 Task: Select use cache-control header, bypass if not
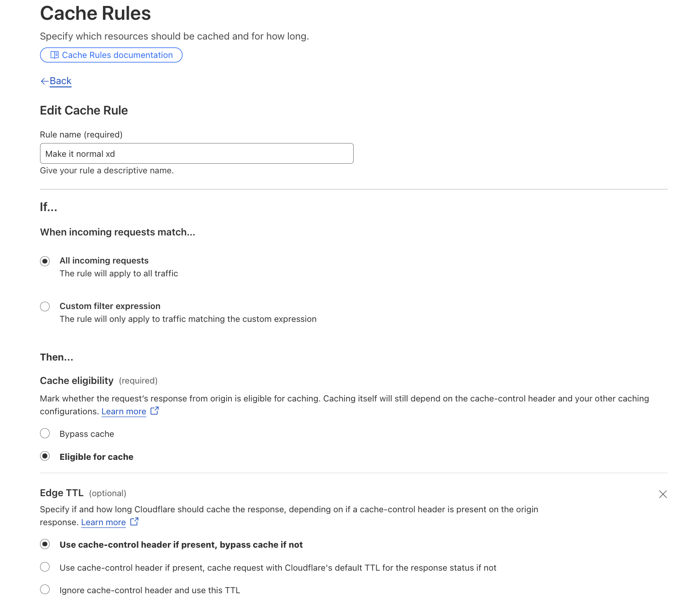point(45,544)
